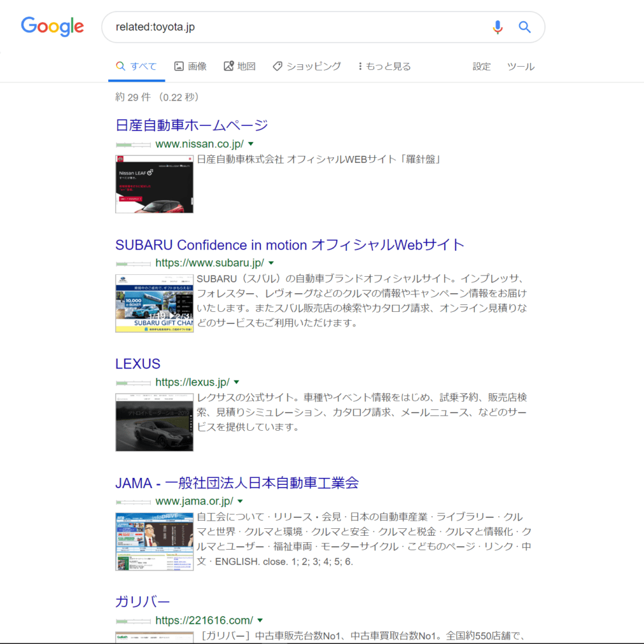
Task: Click the JAMA website thumbnail
Action: pos(155,541)
